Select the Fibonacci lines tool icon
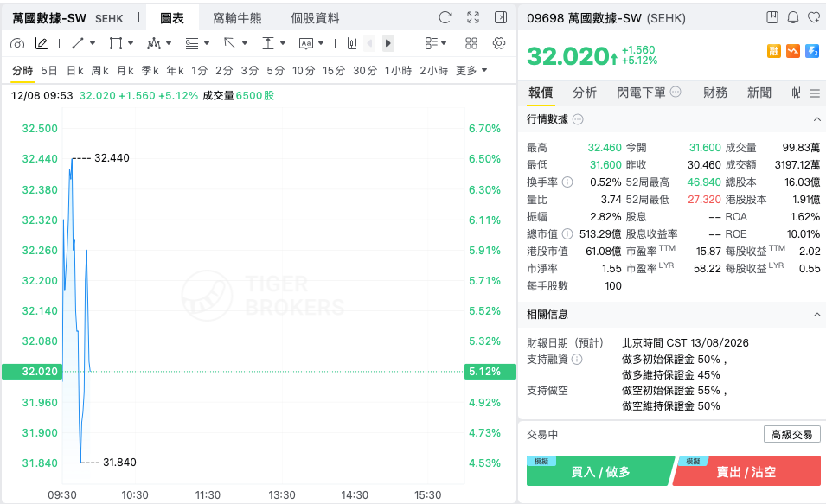The height and width of the screenshot is (504, 826). pos(192,43)
